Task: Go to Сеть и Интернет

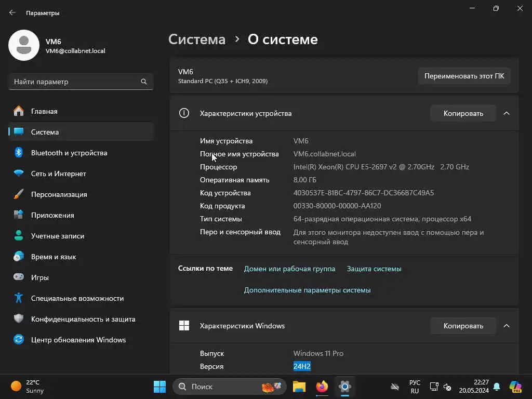Action: 81,174
